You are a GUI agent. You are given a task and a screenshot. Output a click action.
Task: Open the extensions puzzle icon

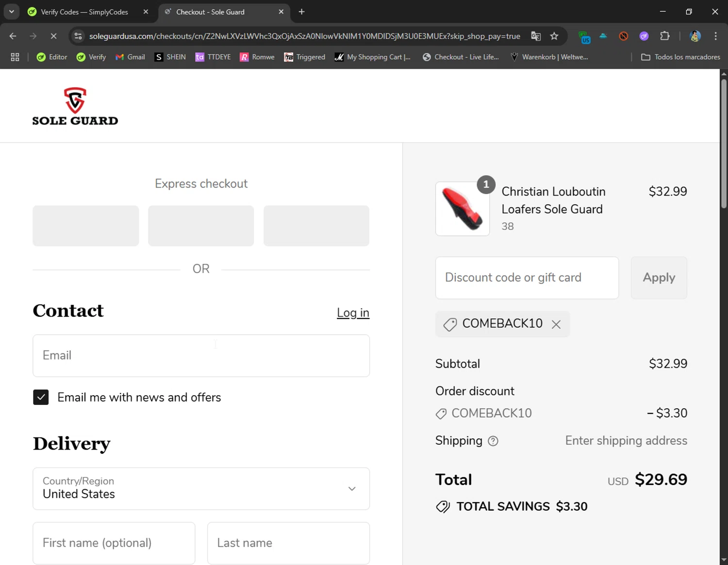[x=665, y=36]
